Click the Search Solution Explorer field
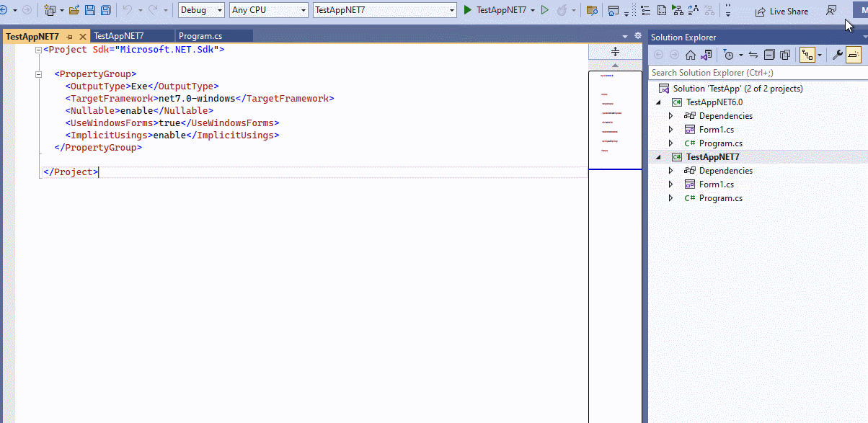The image size is (868, 423). (721, 72)
